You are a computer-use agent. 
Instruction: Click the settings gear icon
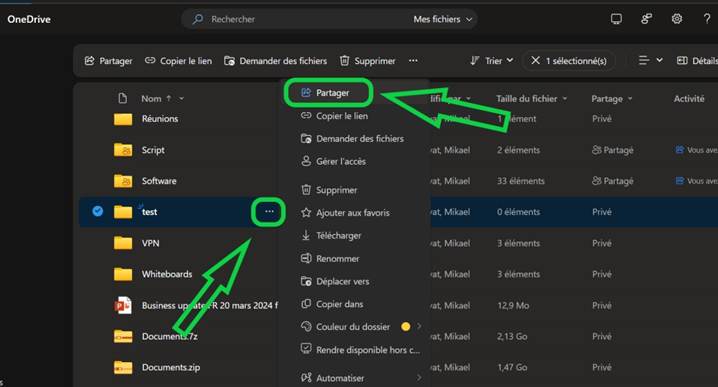[677, 19]
